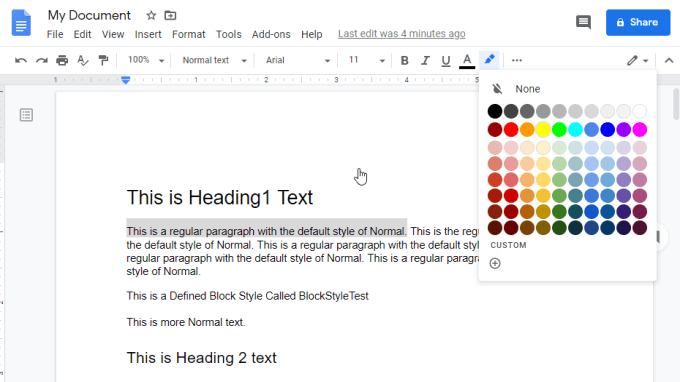
Task: Pick the orange color swatch
Action: tap(527, 130)
